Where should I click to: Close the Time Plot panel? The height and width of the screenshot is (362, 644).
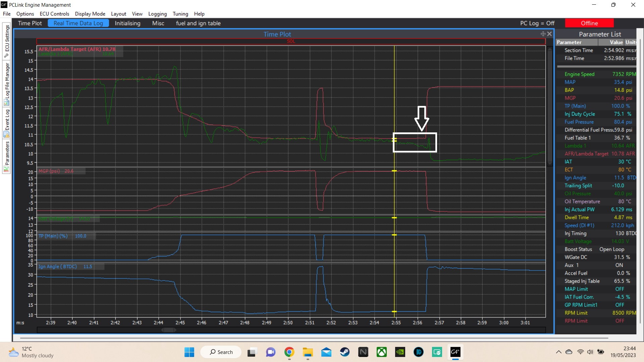(x=549, y=34)
